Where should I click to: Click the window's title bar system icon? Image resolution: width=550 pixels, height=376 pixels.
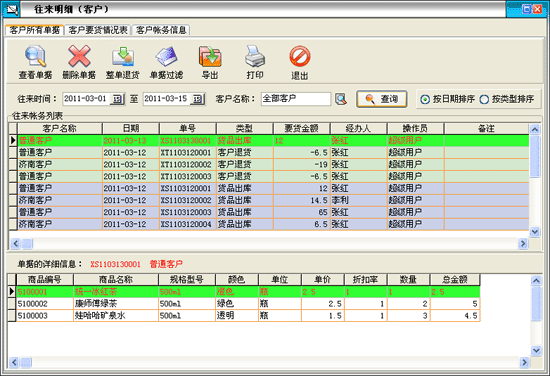11,9
